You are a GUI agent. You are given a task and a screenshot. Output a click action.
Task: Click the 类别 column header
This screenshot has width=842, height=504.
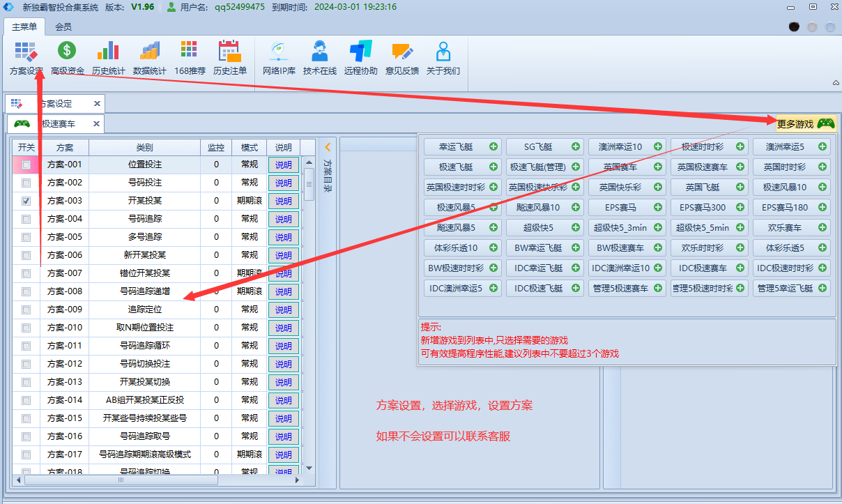pos(144,147)
